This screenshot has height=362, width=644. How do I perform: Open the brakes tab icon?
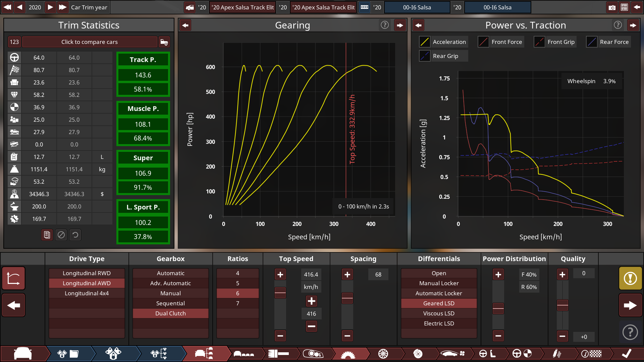(x=418, y=354)
